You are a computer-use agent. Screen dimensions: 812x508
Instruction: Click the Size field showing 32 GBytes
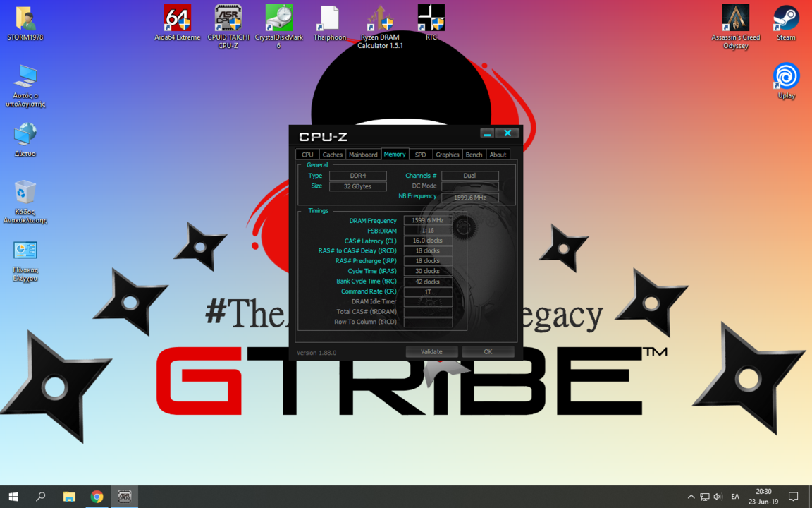point(358,186)
